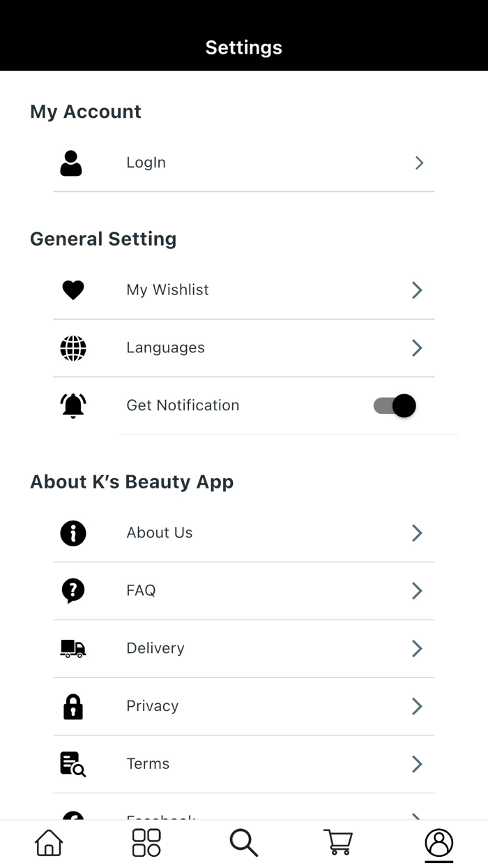Image resolution: width=488 pixels, height=868 pixels.
Task: Tap the question bubble FAQ icon
Action: (x=73, y=591)
